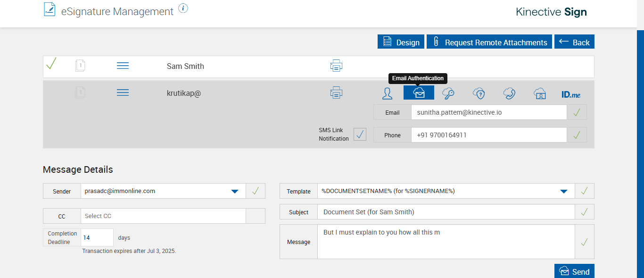Click the Message Details heading

[x=78, y=169]
